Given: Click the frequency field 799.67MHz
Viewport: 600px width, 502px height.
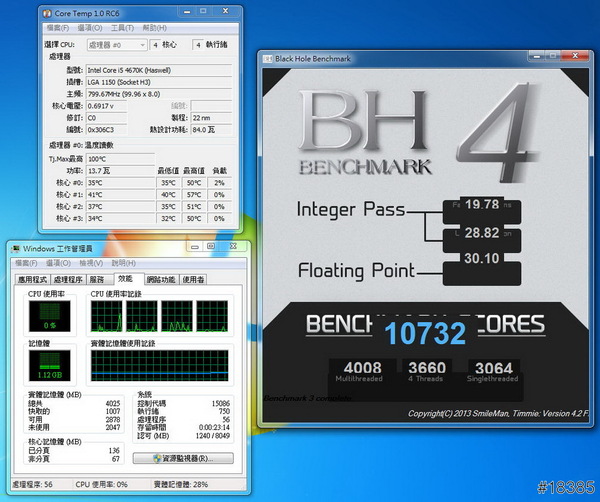Looking at the screenshot, I should click(159, 94).
